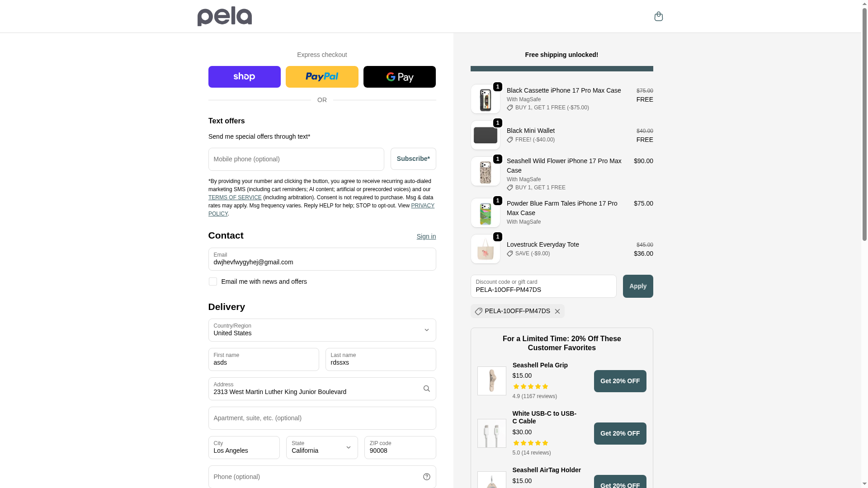
Task: Open the Terms of Service link
Action: click(235, 197)
